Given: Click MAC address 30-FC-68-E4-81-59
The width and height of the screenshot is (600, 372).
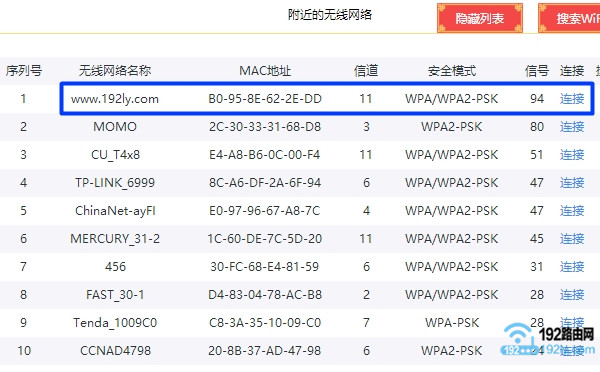Looking at the screenshot, I should coord(264,266).
